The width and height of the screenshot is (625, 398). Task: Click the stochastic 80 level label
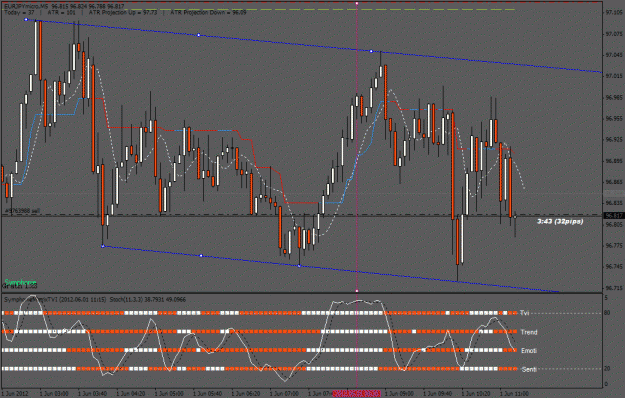[607, 313]
